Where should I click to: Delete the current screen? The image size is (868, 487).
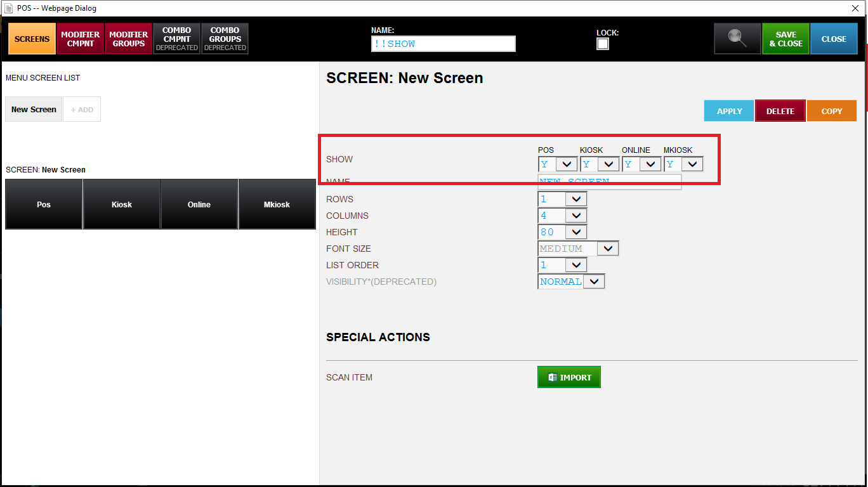(x=780, y=111)
